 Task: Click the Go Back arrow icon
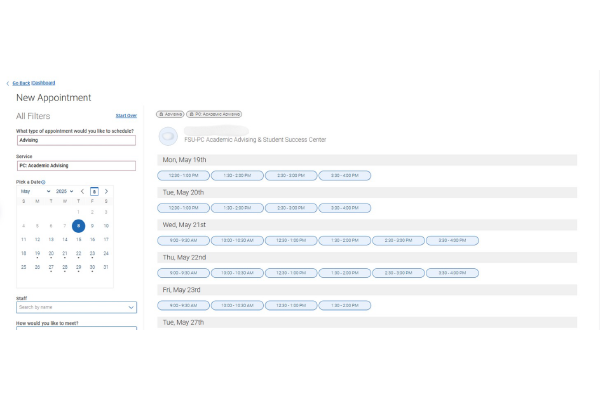pos(8,83)
